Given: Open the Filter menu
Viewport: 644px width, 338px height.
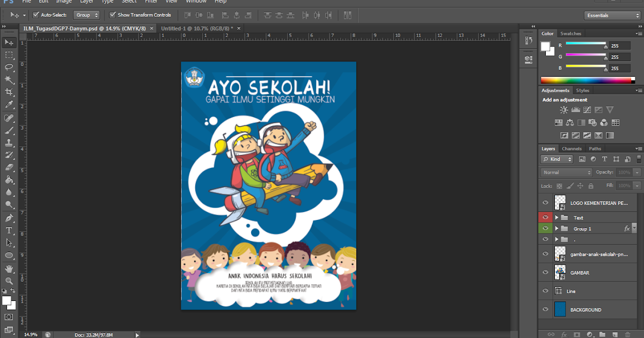Looking at the screenshot, I should point(151,2).
